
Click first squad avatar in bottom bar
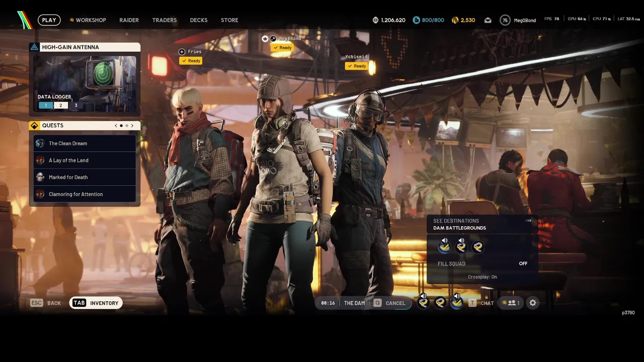424,303
